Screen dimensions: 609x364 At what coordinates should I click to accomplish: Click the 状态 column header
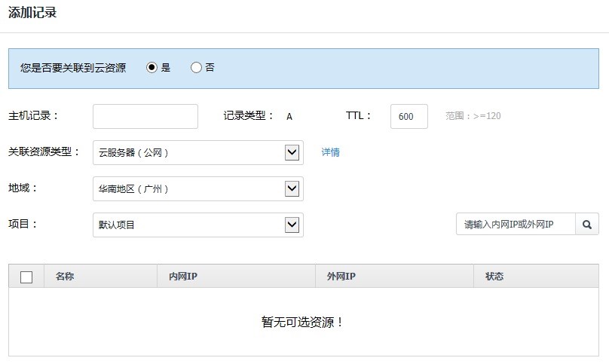(x=536, y=277)
